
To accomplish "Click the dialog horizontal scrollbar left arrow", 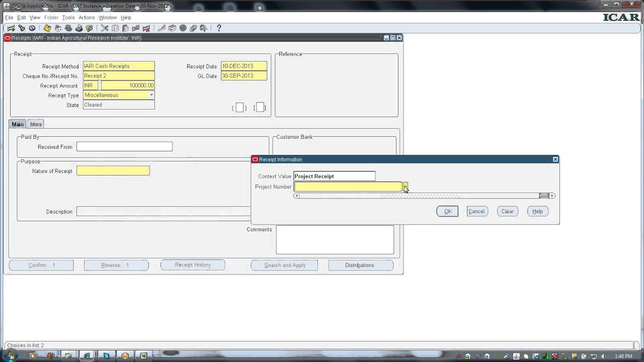I will [x=296, y=196].
